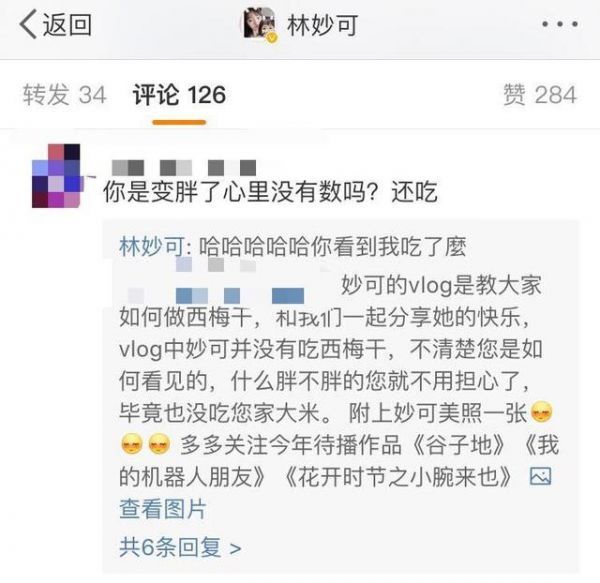Tap the first smug emoji before 多多关注
The width and height of the screenshot is (600, 583).
tap(132, 444)
